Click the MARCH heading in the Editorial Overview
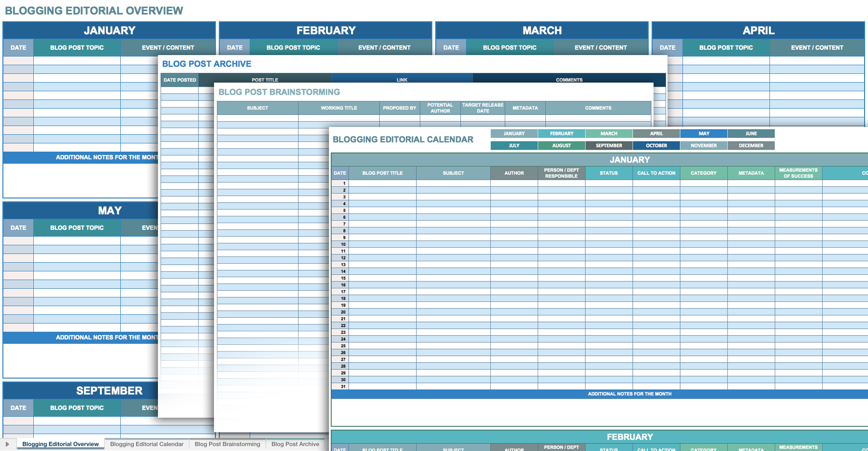 pos(542,30)
